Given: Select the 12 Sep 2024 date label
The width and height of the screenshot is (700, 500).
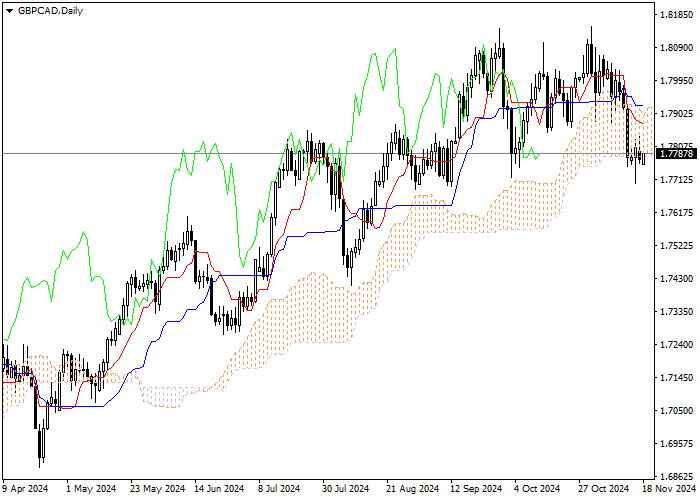Looking at the screenshot, I should (476, 489).
